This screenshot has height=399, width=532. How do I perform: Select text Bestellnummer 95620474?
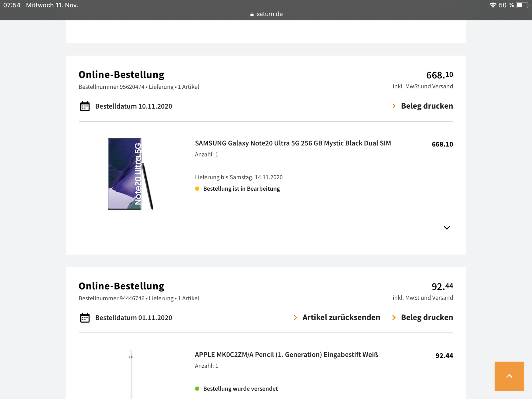click(x=111, y=87)
